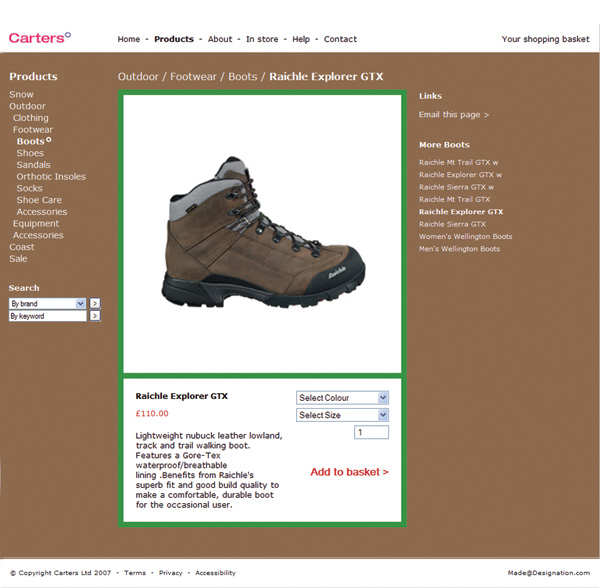Click Add to basket
600x588 pixels.
pyautogui.click(x=349, y=472)
